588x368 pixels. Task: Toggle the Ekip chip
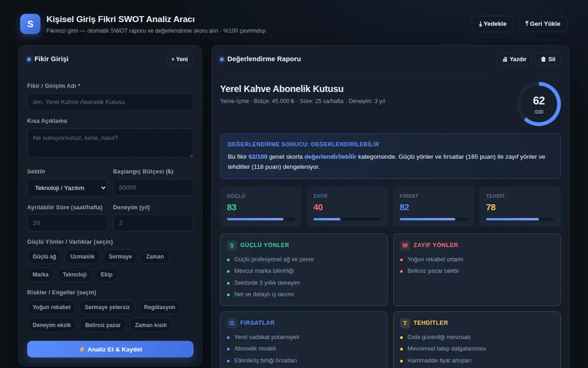[x=106, y=274]
